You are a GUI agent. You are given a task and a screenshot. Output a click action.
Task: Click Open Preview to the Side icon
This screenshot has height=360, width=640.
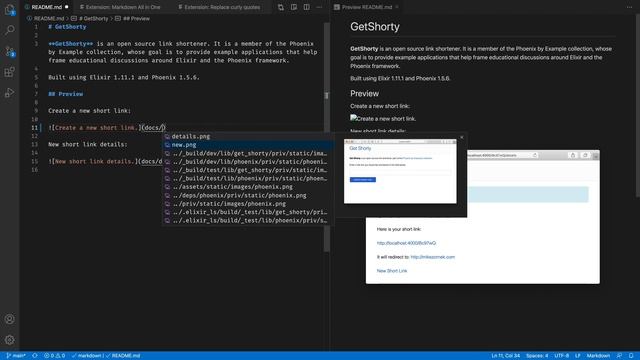click(x=293, y=7)
